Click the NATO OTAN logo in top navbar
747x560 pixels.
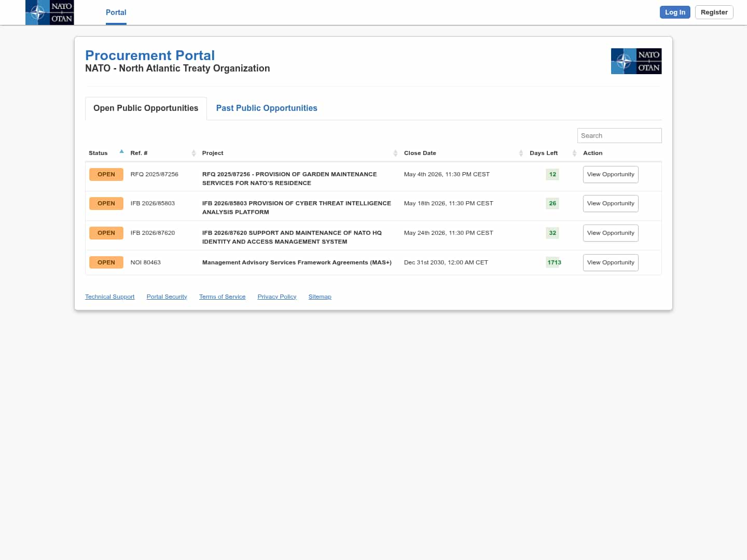click(50, 12)
